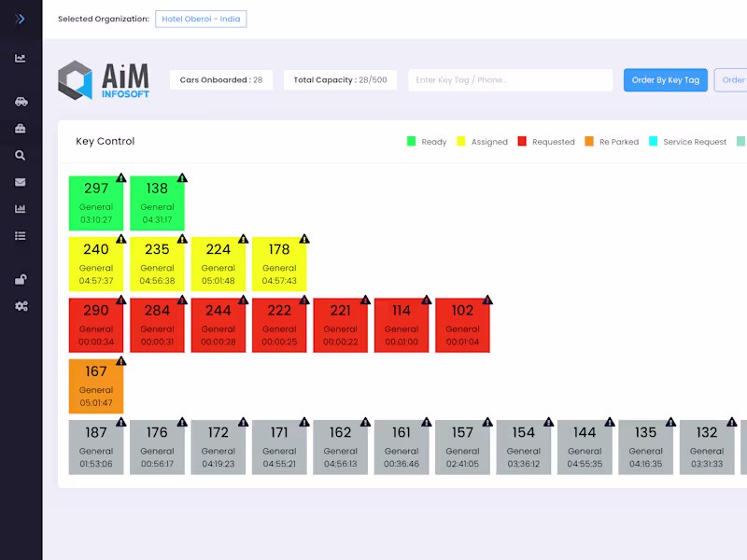The height and width of the screenshot is (560, 747).
Task: Open the search magnifier sidebar icon
Action: 20,155
